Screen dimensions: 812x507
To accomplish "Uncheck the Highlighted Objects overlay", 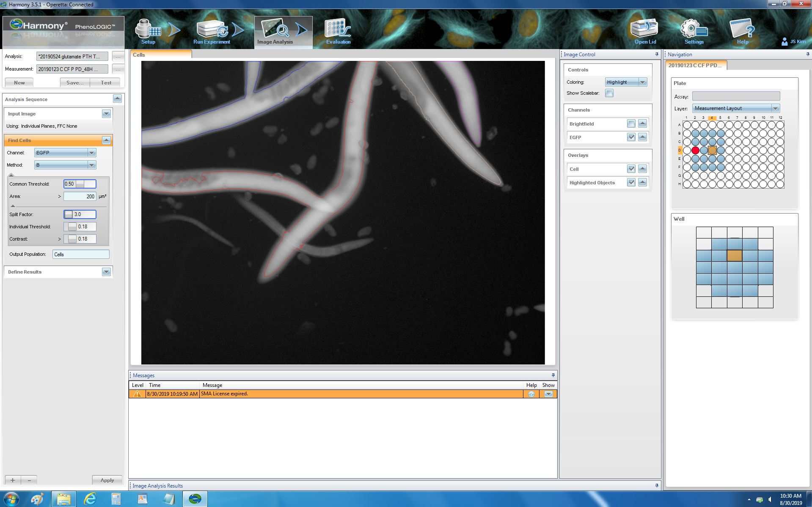I will point(631,183).
